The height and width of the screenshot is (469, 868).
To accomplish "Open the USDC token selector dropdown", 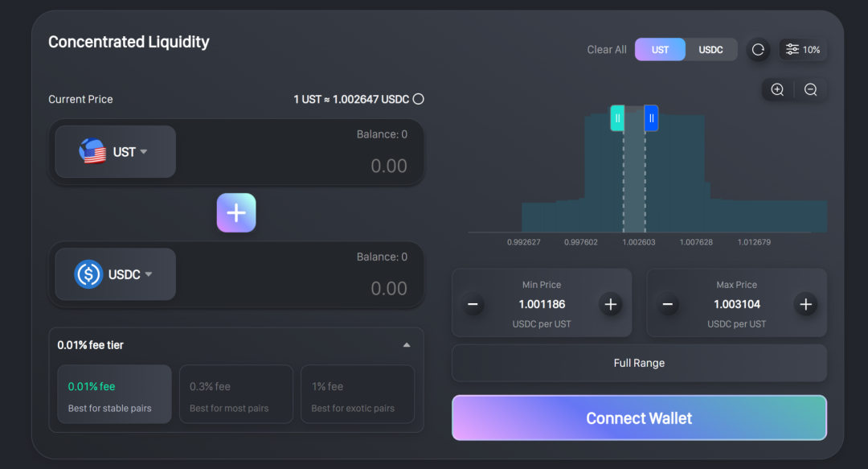I will point(116,274).
